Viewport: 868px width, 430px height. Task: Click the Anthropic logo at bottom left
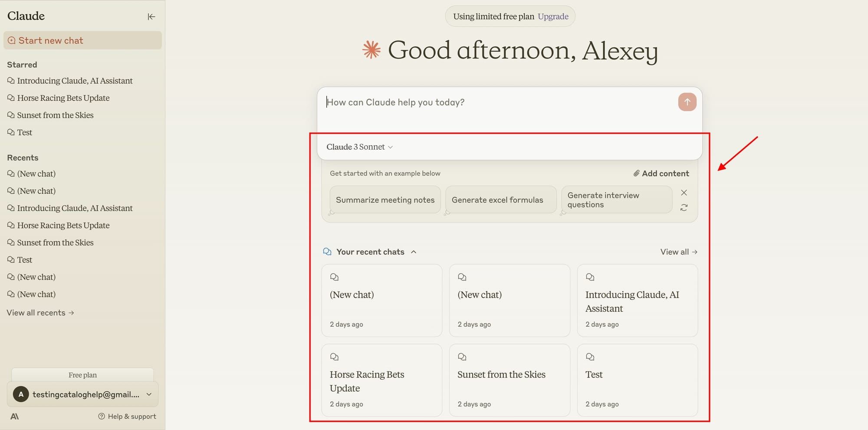[15, 416]
